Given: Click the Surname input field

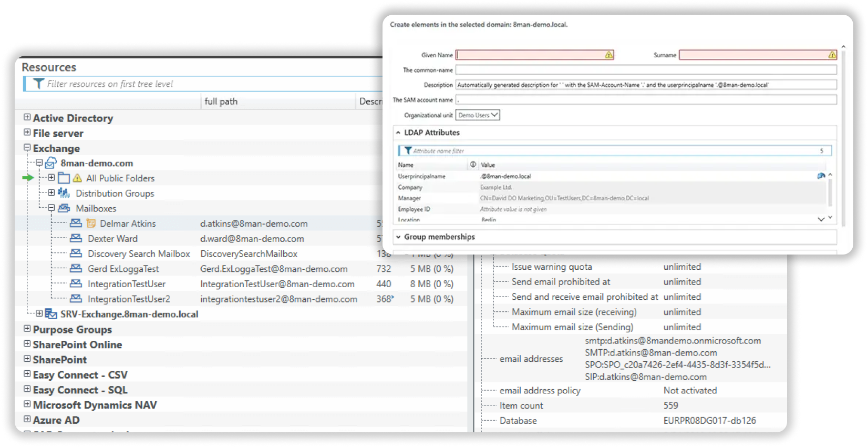Looking at the screenshot, I should pyautogui.click(x=758, y=55).
